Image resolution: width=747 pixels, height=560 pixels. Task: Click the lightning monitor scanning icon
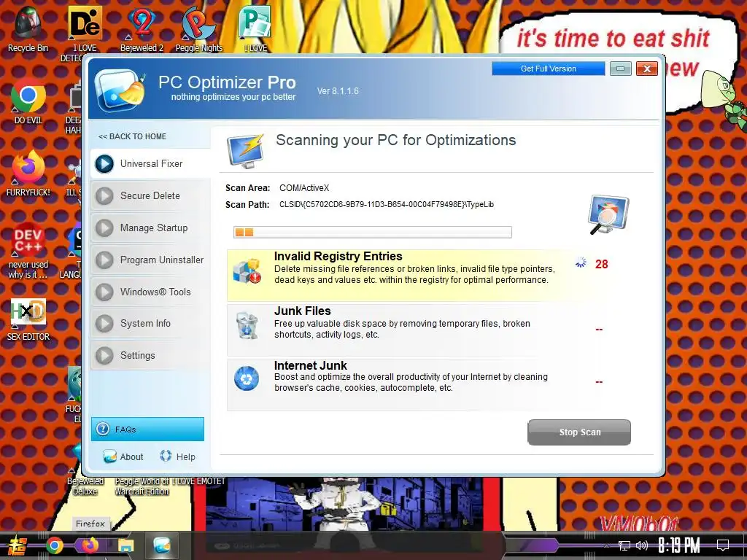tap(245, 150)
